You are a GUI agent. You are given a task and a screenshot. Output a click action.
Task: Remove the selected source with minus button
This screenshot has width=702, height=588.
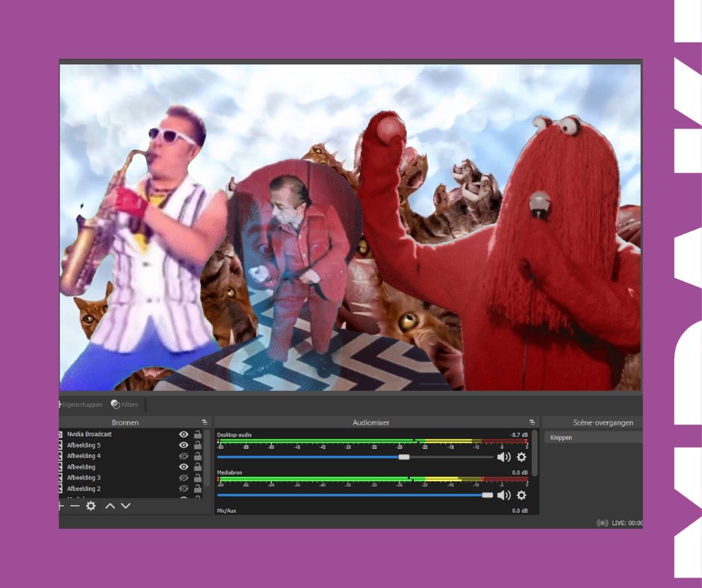coord(75,506)
